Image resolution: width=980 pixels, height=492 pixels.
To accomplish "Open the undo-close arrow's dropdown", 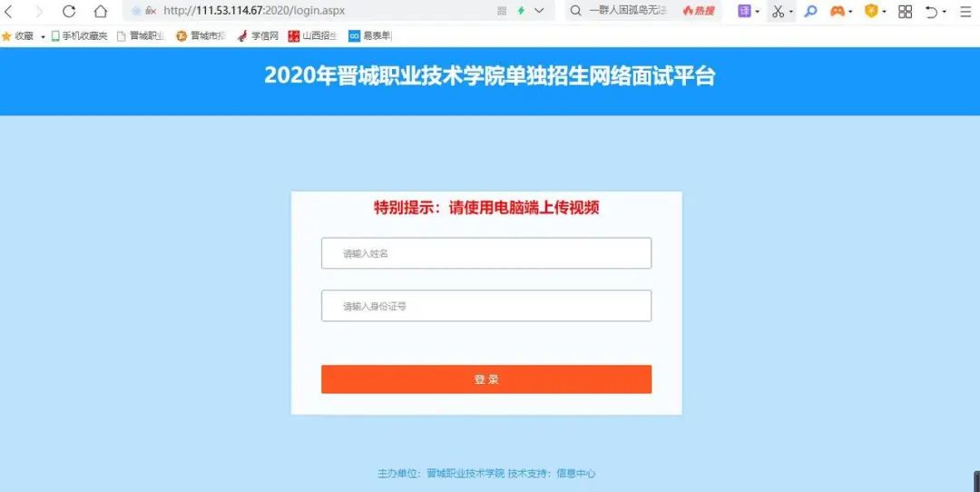I will pos(945,12).
